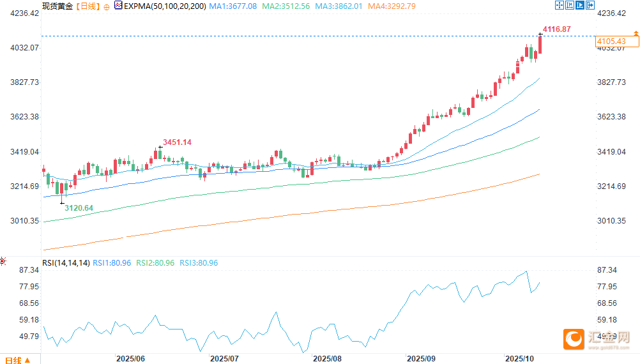Open the 【日线】 period selector at top

point(88,5)
